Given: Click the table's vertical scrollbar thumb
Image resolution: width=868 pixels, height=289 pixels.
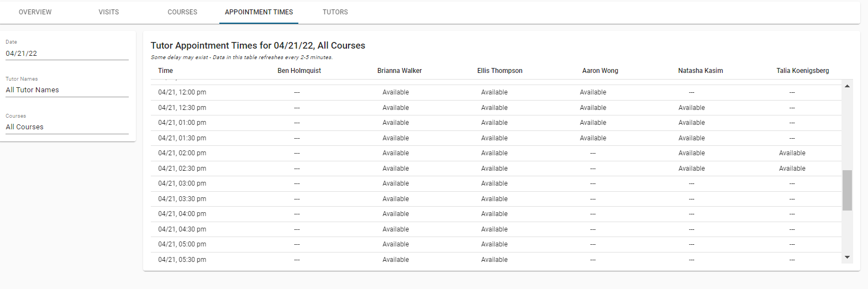Looking at the screenshot, I should coord(847,190).
